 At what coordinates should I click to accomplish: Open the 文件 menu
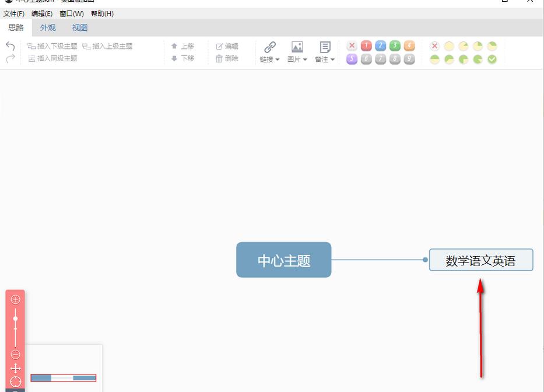click(x=13, y=13)
